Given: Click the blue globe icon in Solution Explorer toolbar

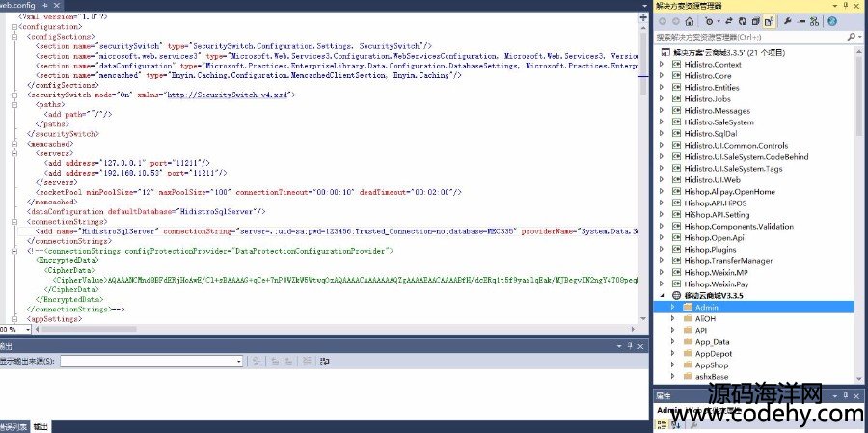Looking at the screenshot, I should [x=832, y=21].
